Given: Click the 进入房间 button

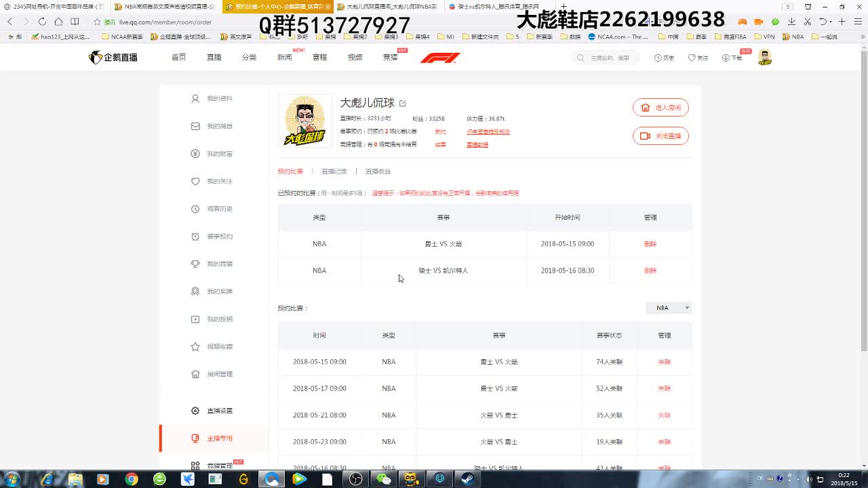Looking at the screenshot, I should pyautogui.click(x=660, y=108).
